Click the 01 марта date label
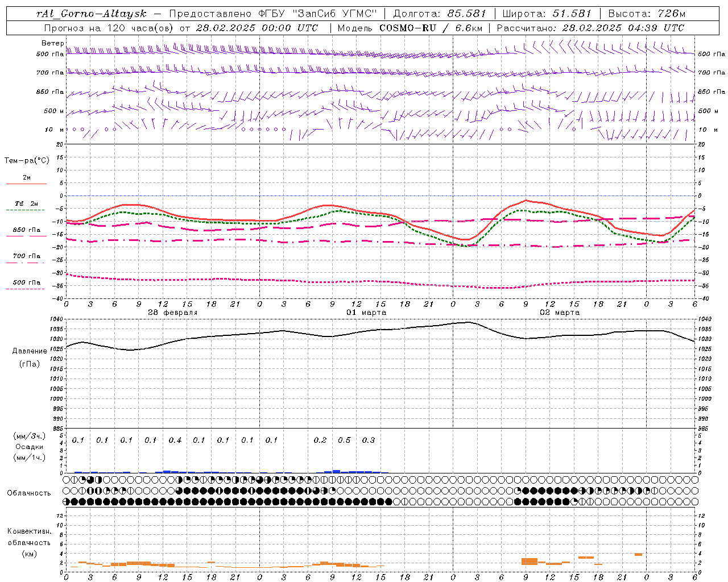The width and height of the screenshot is (728, 582). (366, 313)
